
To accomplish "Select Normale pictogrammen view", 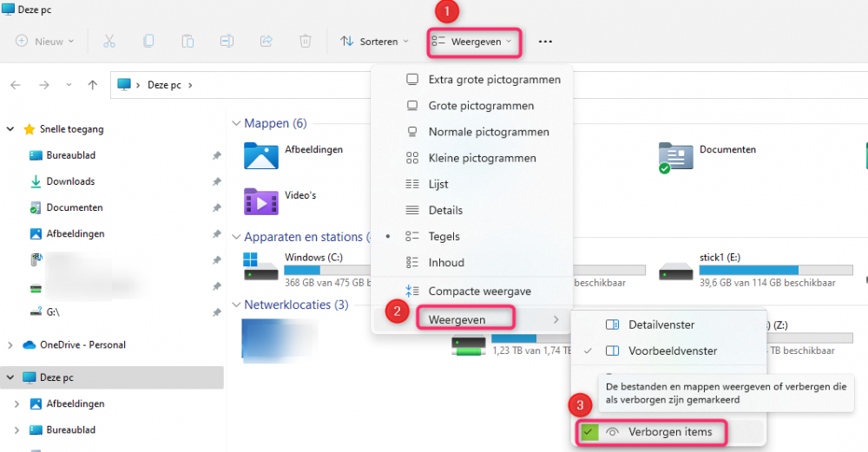I will (471, 132).
